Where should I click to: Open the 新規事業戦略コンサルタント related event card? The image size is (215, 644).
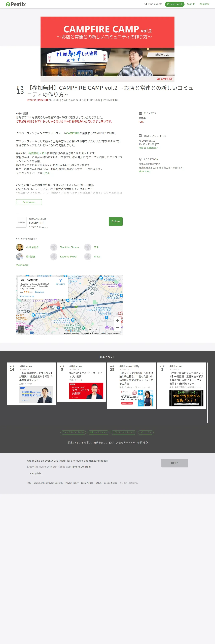tap(31, 384)
